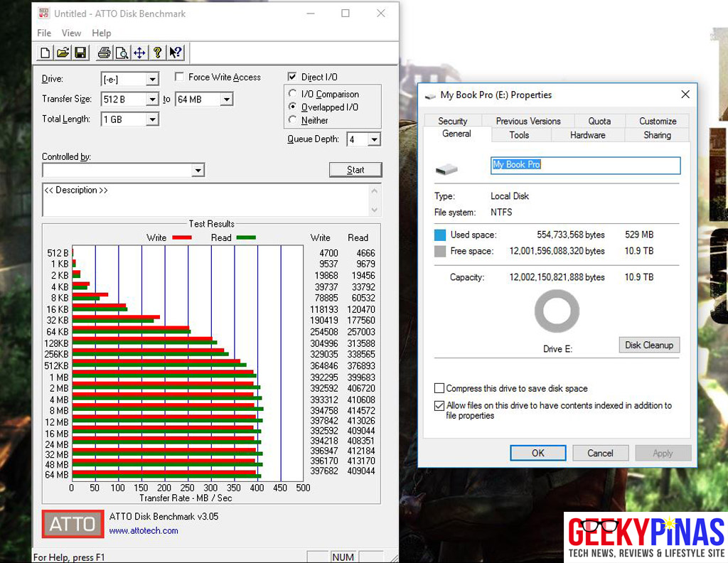The height and width of the screenshot is (563, 728).
Task: Maximize the ATTO Disk Benchmark window
Action: (346, 13)
